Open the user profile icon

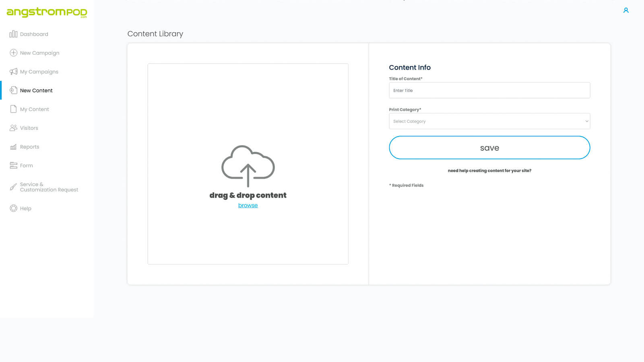(626, 10)
